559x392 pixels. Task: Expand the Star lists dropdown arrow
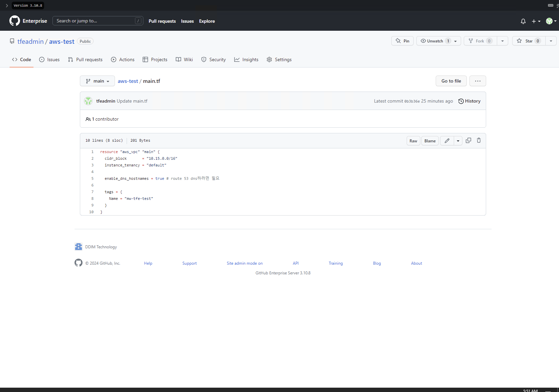[x=551, y=41]
